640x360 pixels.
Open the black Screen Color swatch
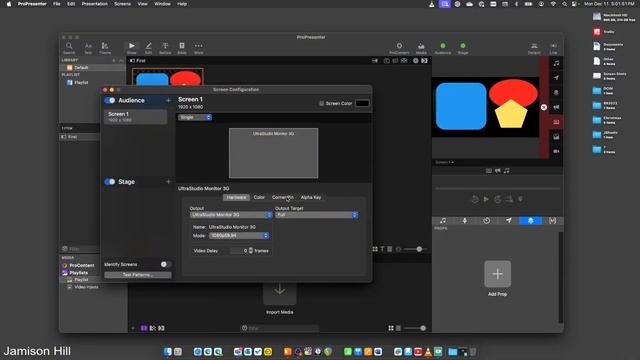(x=362, y=103)
